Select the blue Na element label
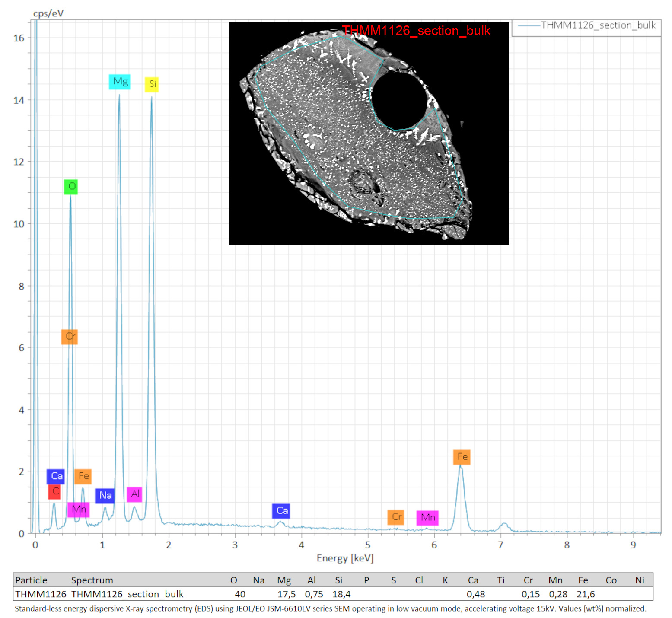672x618 pixels. pos(105,495)
